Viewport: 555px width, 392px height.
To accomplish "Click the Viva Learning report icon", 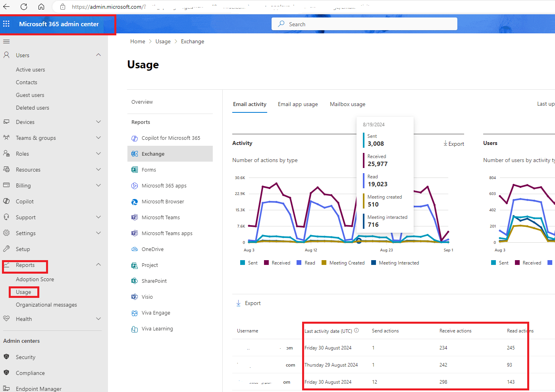I will coord(135,329).
